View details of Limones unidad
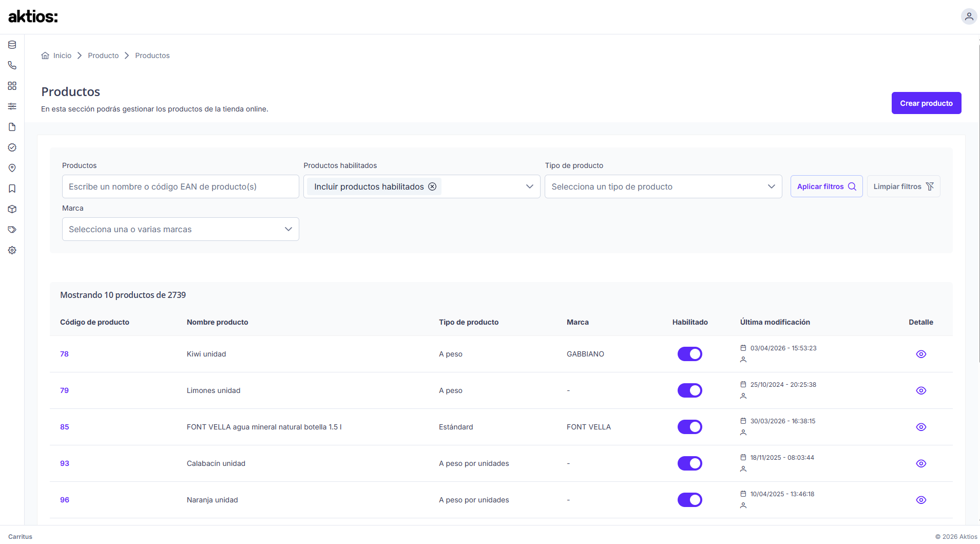Image resolution: width=980 pixels, height=544 pixels. click(x=921, y=390)
